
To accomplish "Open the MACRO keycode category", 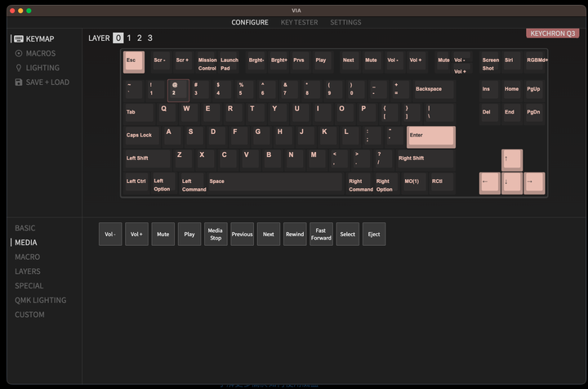I will click(x=28, y=257).
